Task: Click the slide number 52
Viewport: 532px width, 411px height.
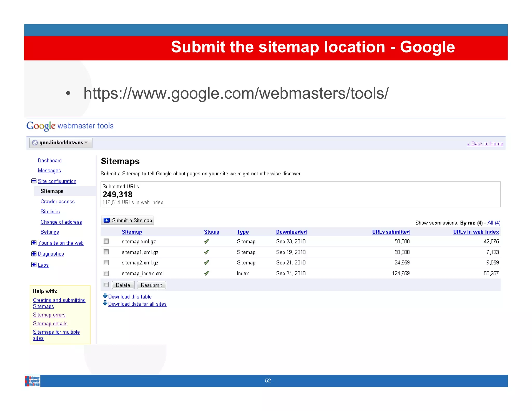Action: (x=268, y=381)
